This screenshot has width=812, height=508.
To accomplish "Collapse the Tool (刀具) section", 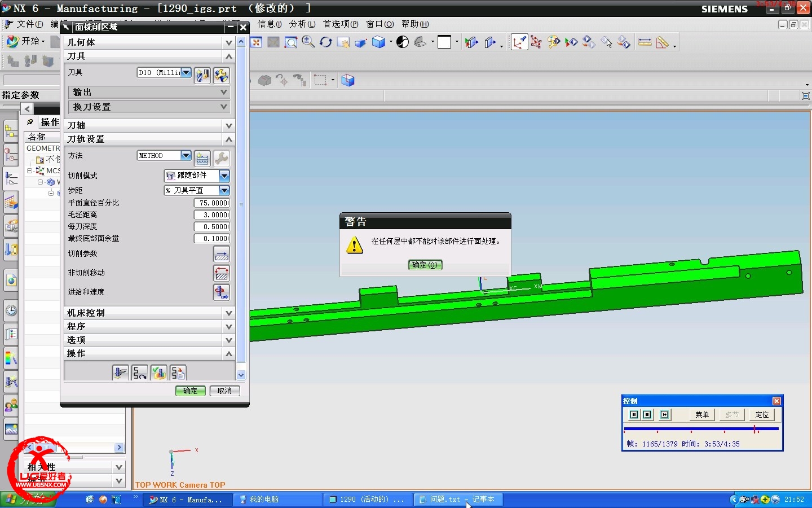I will 229,56.
